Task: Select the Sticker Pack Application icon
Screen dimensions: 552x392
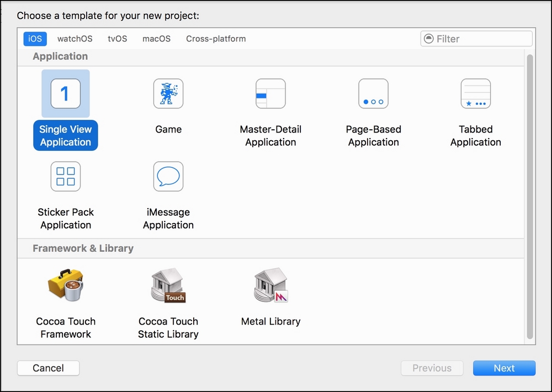Action: [66, 177]
